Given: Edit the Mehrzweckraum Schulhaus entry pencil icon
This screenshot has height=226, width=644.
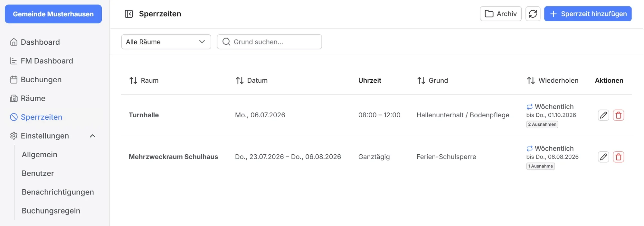Looking at the screenshot, I should coord(603,157).
